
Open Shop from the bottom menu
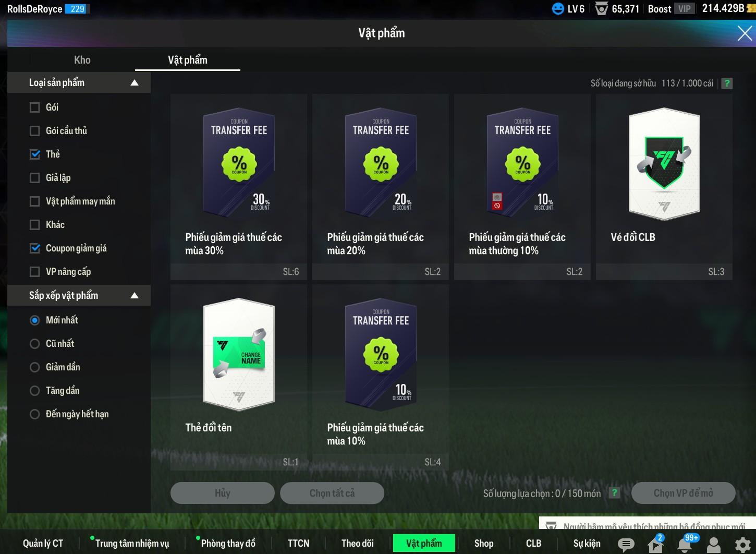[483, 544]
